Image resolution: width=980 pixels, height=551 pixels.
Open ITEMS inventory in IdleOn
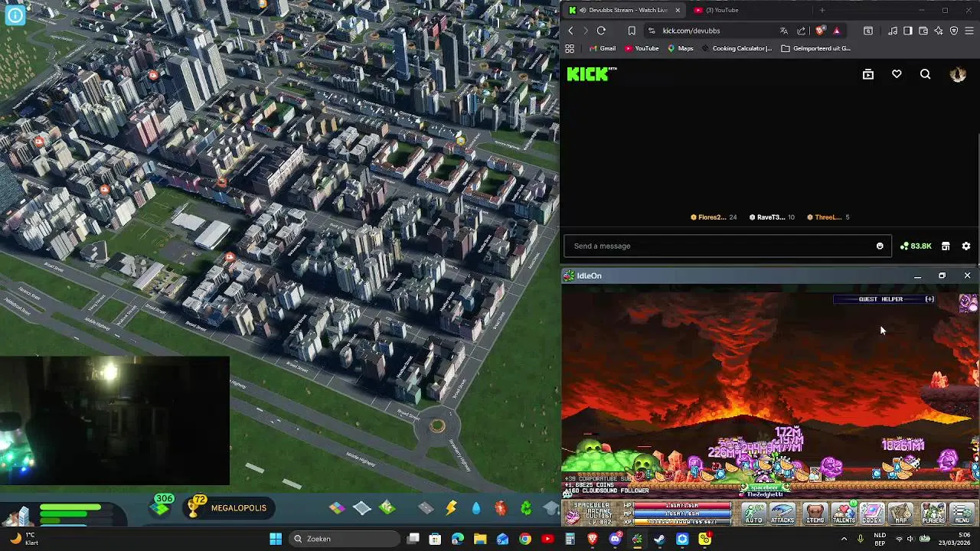(815, 514)
